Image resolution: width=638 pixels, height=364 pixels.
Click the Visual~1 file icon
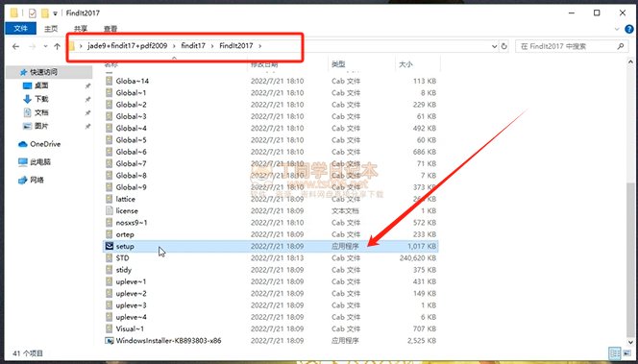click(109, 328)
